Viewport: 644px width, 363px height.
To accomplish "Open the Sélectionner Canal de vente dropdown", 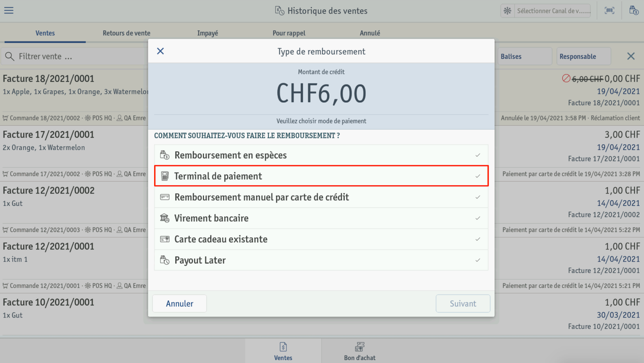I will pyautogui.click(x=546, y=11).
